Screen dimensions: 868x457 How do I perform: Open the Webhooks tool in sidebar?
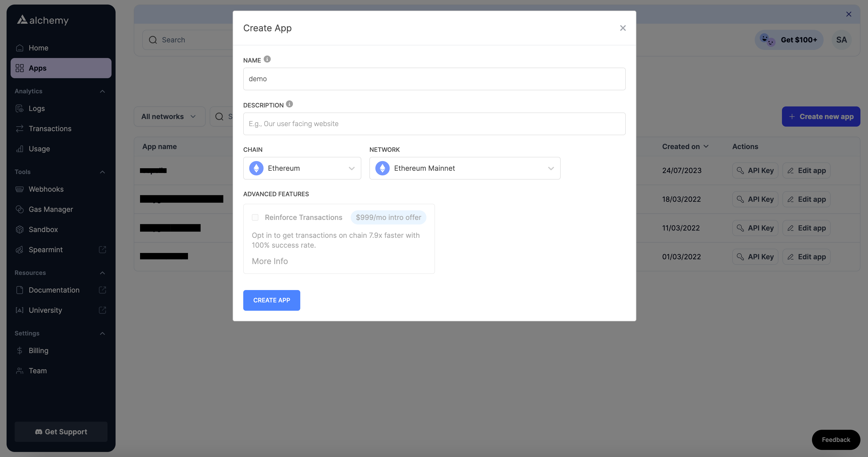point(46,189)
